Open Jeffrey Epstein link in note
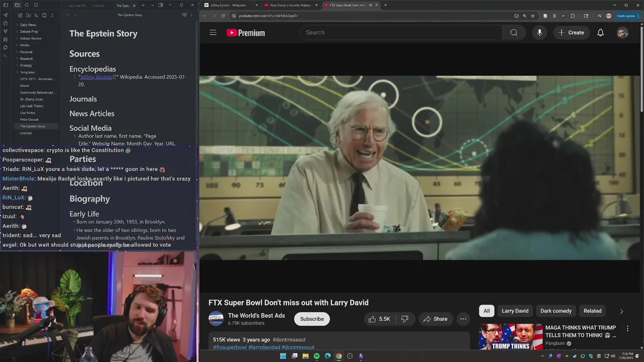This screenshot has width=644, height=362. point(97,77)
